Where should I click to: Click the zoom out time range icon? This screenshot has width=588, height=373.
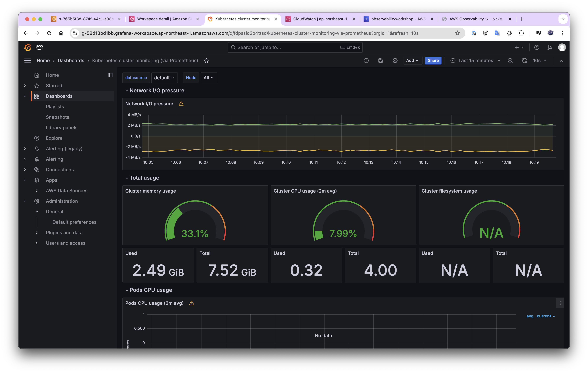510,61
